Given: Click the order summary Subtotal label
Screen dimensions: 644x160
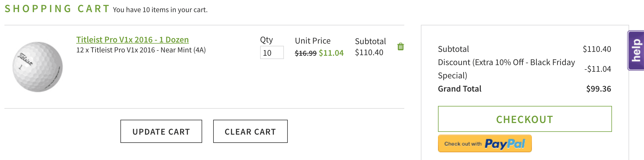Looking at the screenshot, I should (x=453, y=49).
